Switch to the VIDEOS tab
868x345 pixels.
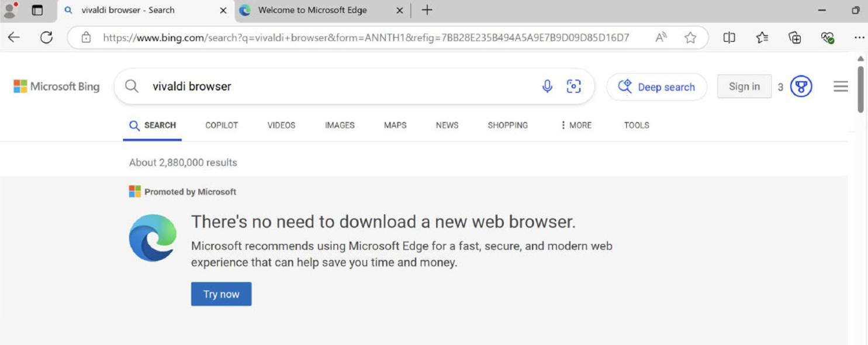point(281,125)
